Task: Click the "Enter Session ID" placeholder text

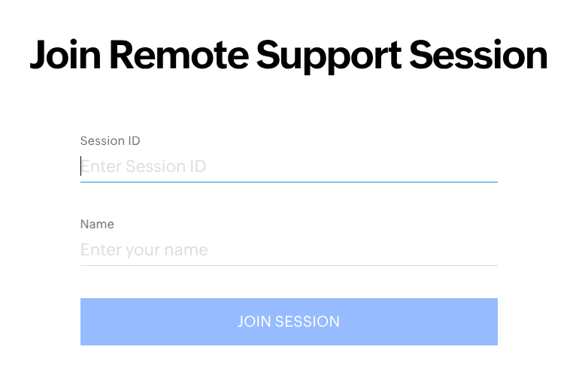Action: [x=144, y=166]
